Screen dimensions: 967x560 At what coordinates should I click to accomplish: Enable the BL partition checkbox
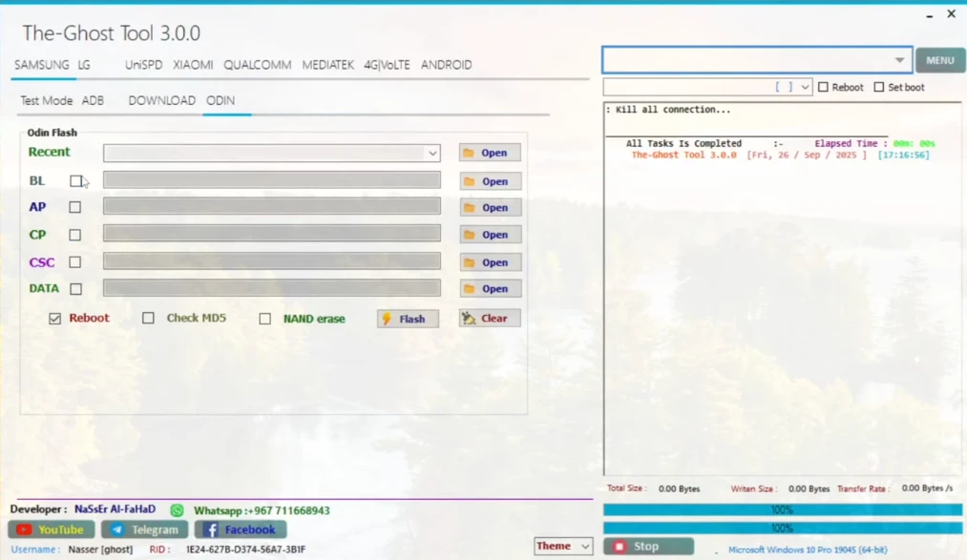pyautogui.click(x=75, y=180)
